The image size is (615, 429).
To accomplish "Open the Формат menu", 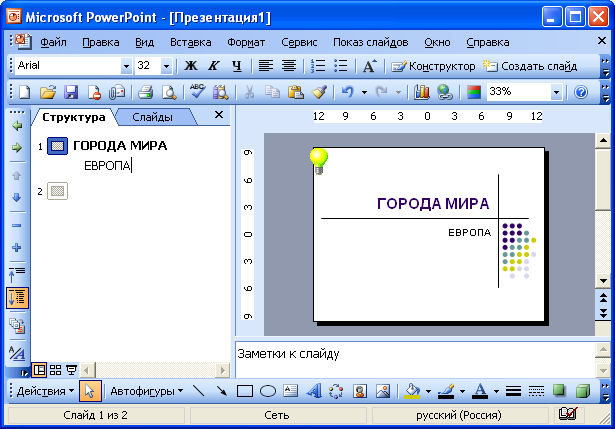I will 246,42.
